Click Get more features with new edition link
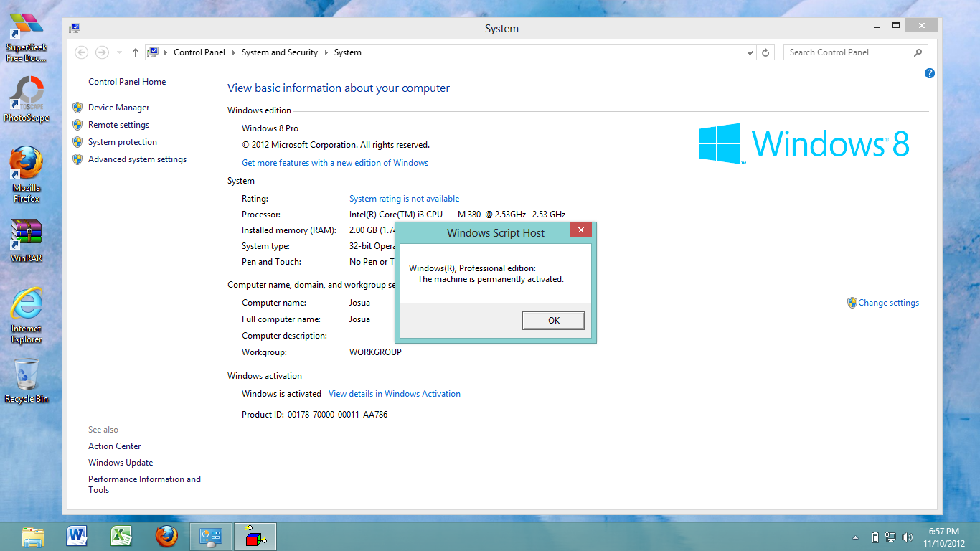 pos(335,163)
